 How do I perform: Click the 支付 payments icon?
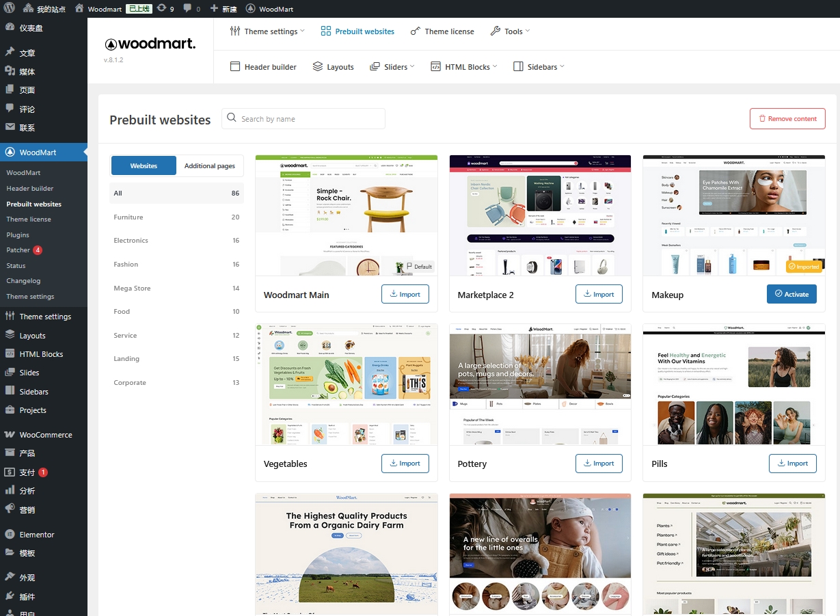pos(10,472)
